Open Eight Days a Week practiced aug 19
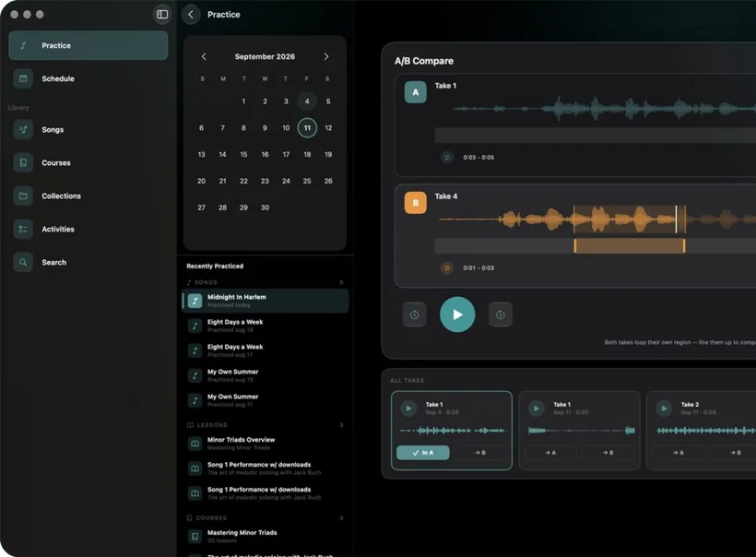Image resolution: width=756 pixels, height=557 pixels. tap(266, 326)
